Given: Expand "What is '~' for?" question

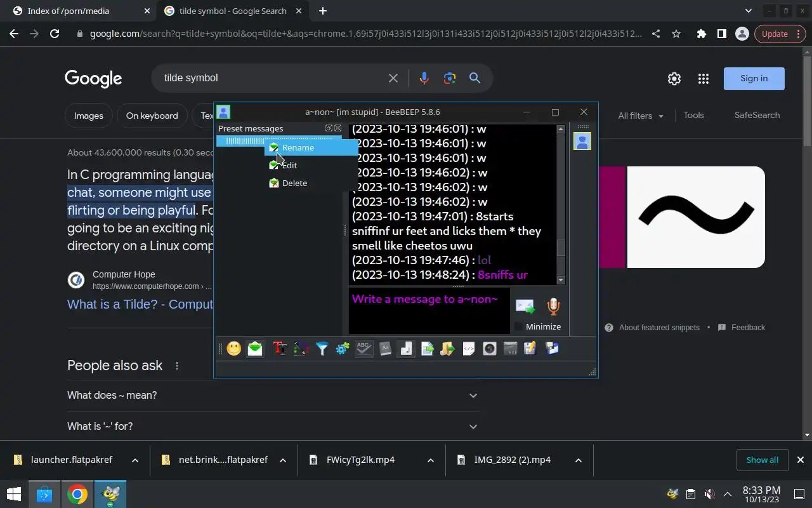Looking at the screenshot, I should tap(273, 426).
